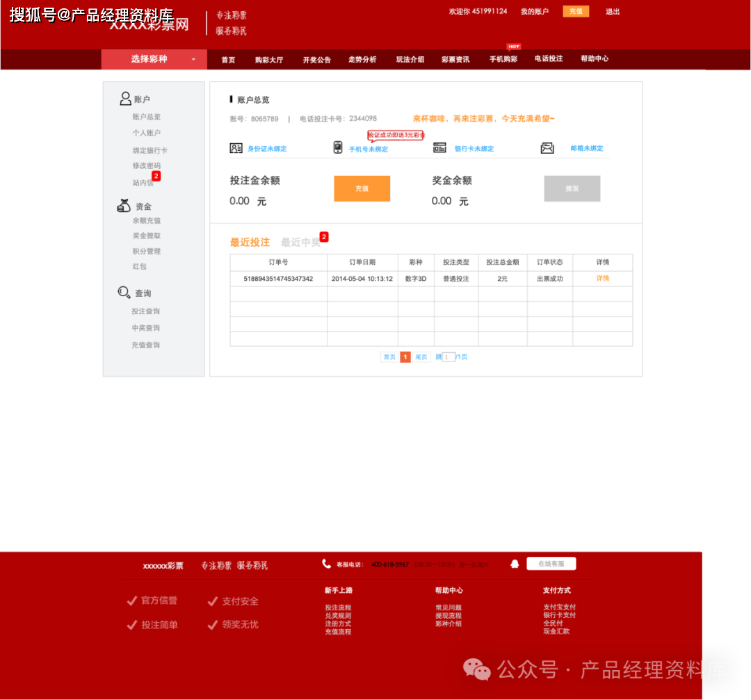751x700 pixels.
Task: Click the bank card binding icon
Action: pos(441,147)
